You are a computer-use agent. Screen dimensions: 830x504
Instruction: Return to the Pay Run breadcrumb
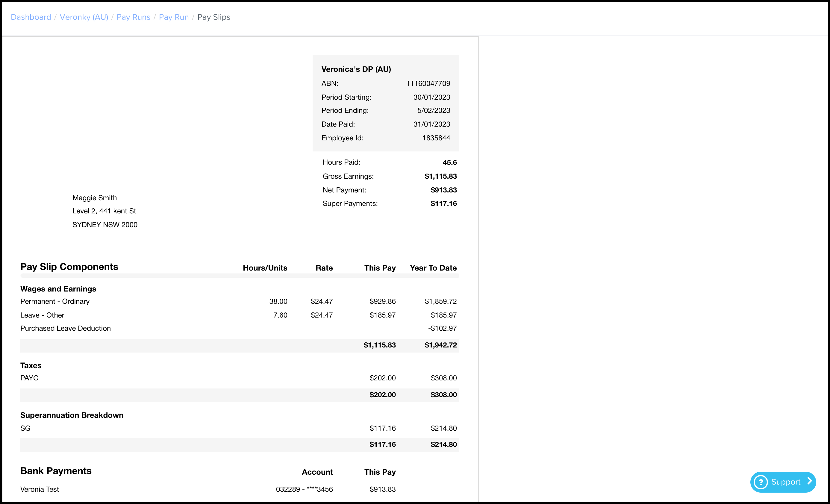pyautogui.click(x=174, y=17)
